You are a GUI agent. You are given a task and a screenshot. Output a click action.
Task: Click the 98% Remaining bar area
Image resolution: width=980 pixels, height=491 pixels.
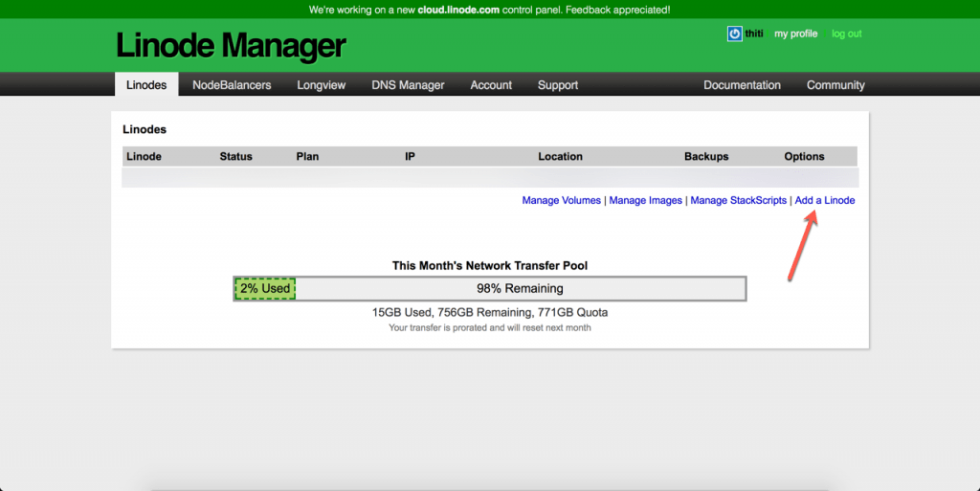[520, 288]
